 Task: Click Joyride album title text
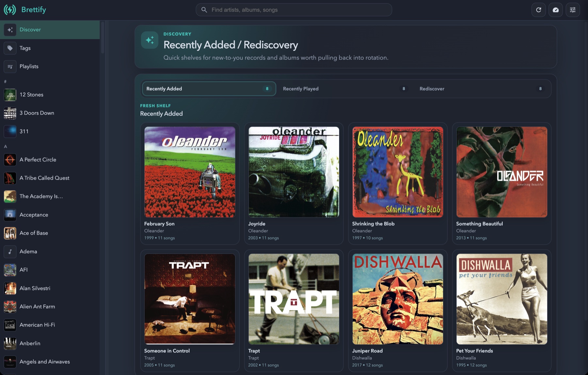click(257, 224)
